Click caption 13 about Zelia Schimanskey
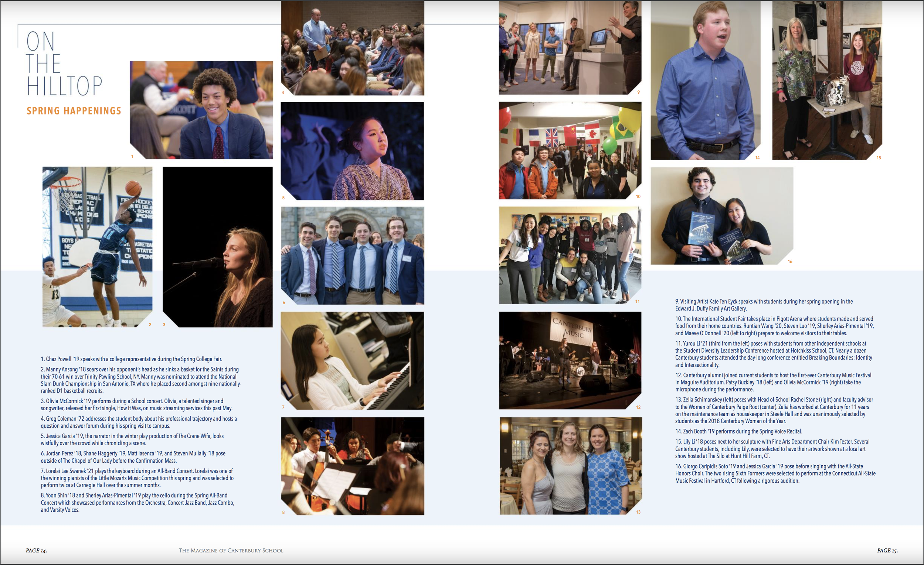This screenshot has width=924, height=565. pos(774,410)
